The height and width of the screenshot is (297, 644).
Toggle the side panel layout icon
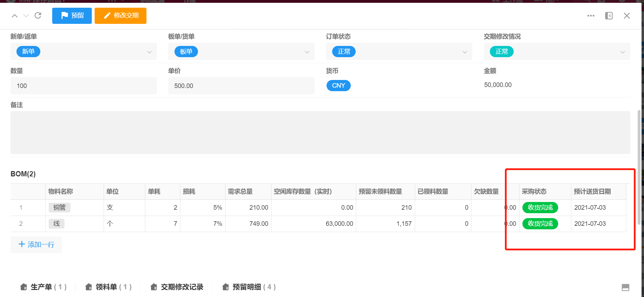(x=609, y=16)
